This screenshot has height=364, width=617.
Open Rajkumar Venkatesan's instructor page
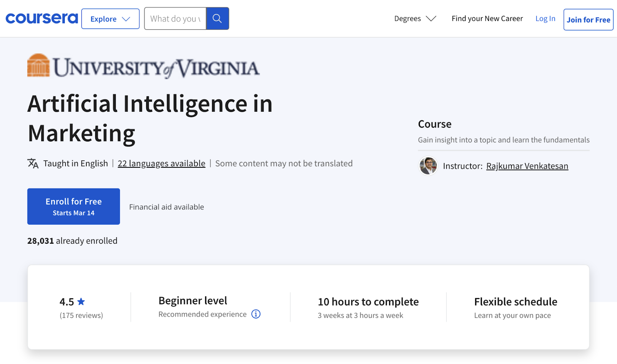coord(527,166)
